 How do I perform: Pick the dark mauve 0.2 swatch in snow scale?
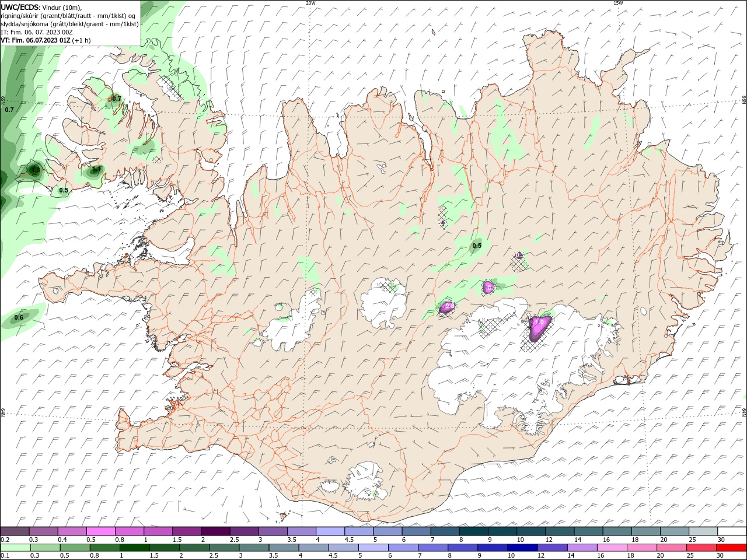tap(15, 531)
